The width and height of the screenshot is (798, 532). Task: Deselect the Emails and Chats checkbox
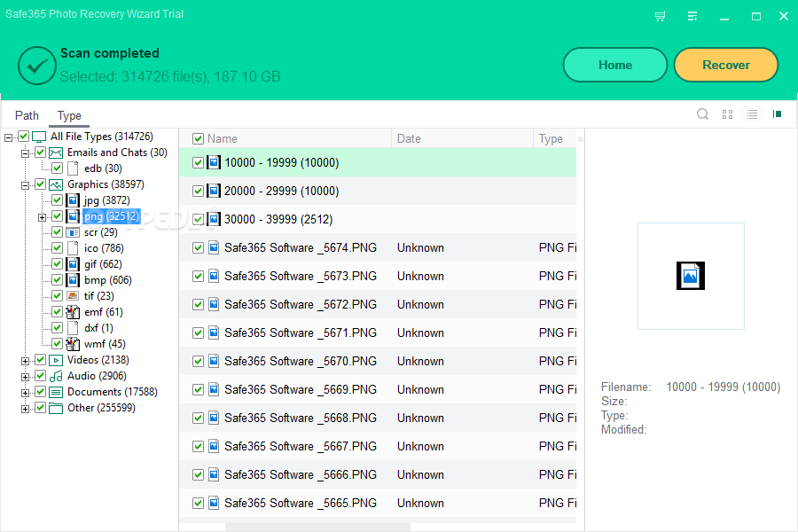tap(40, 152)
